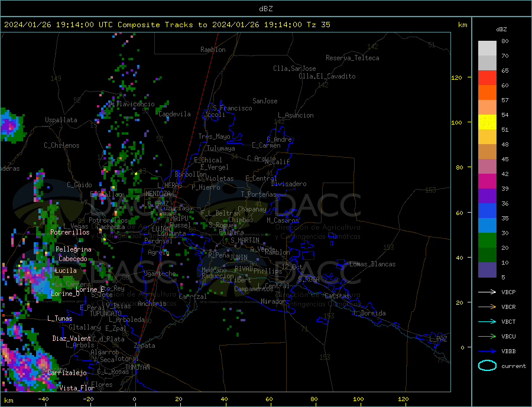Select the purple swatch in dBZ scale
The height and width of the screenshot is (407, 532).
[487, 196]
